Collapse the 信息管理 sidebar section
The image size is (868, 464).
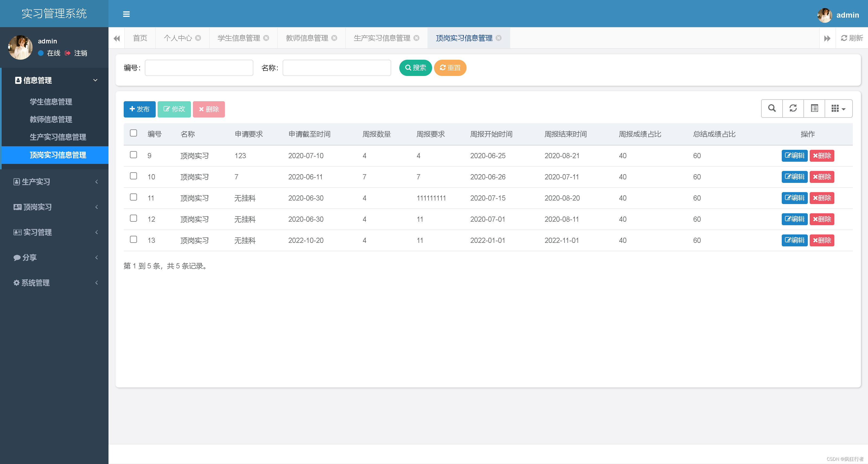coord(55,80)
